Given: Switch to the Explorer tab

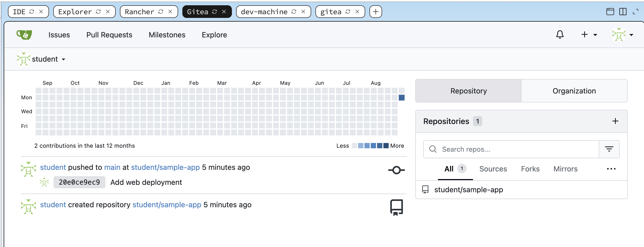Looking at the screenshot, I should tap(75, 12).
